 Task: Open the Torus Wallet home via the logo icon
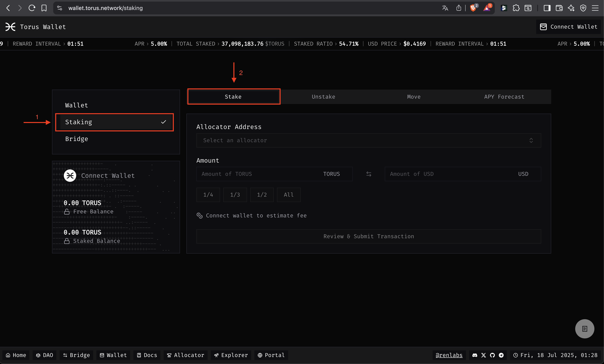[x=10, y=27]
